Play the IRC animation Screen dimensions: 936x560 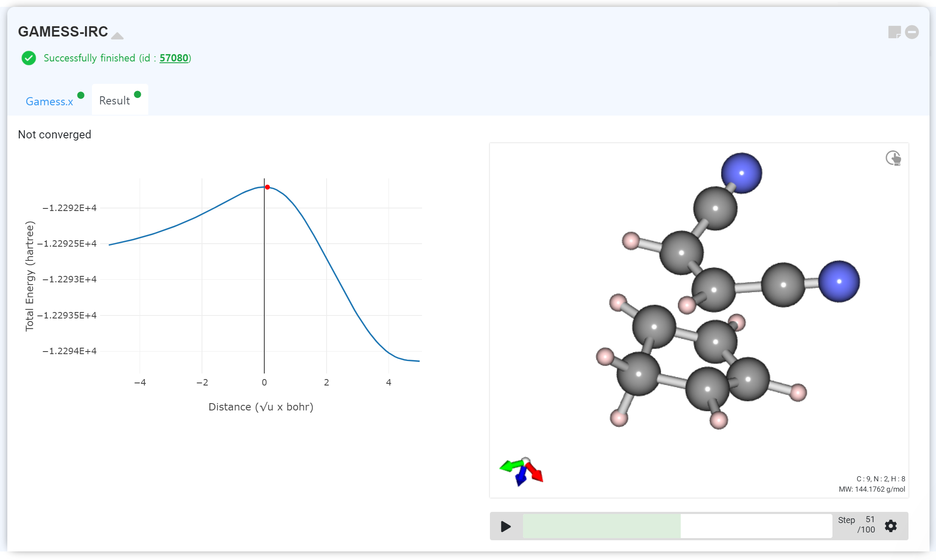pyautogui.click(x=506, y=526)
